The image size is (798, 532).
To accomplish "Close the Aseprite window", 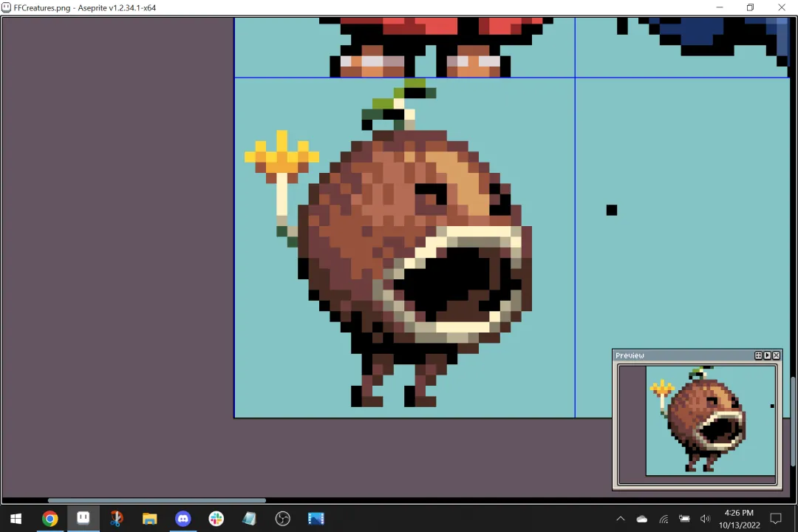I will (782, 7).
